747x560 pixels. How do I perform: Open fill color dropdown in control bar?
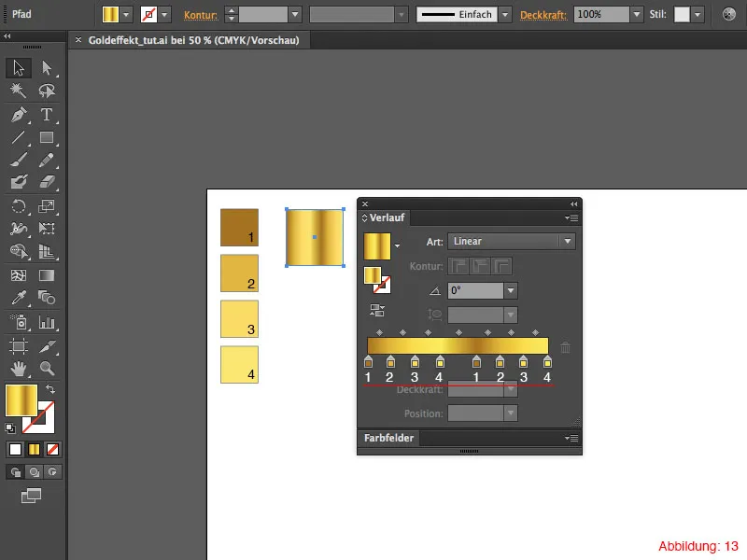126,15
